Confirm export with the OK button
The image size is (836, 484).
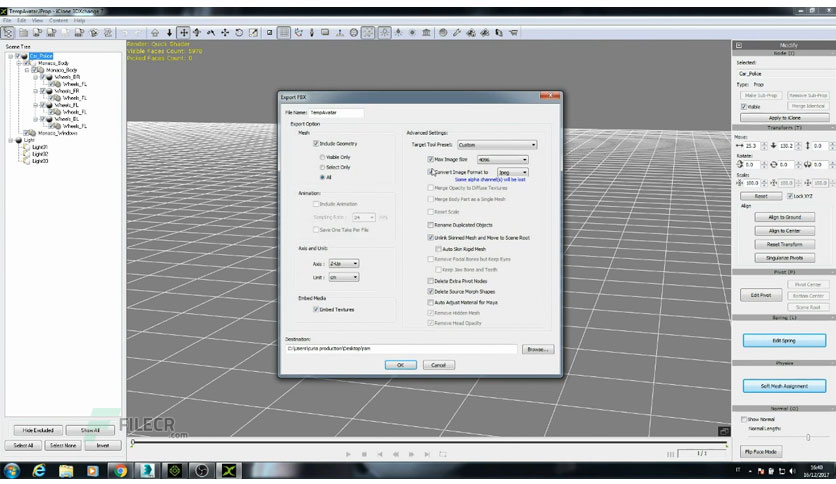click(x=400, y=365)
